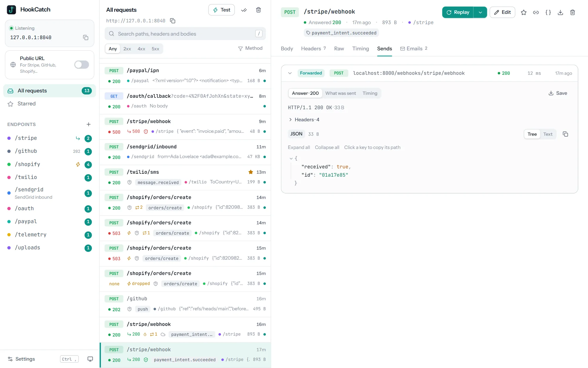Select the Any status filter
The width and height of the screenshot is (588, 368).
[x=113, y=49]
